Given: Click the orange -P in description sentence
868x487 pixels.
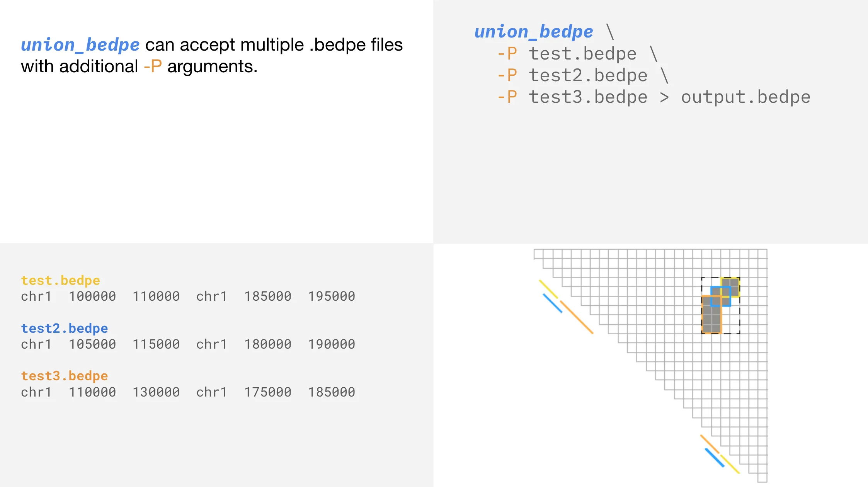Looking at the screenshot, I should (153, 66).
